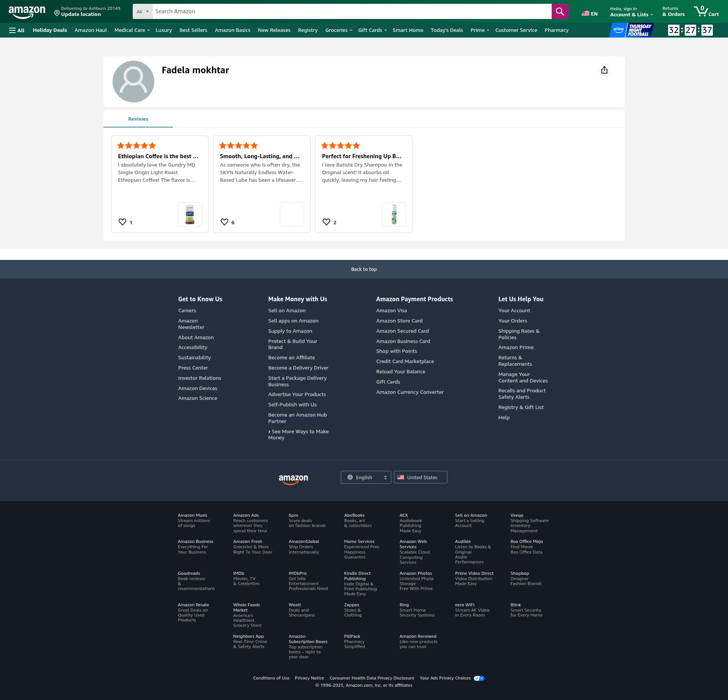
Task: Click the share icon on profile card
Action: click(x=604, y=70)
